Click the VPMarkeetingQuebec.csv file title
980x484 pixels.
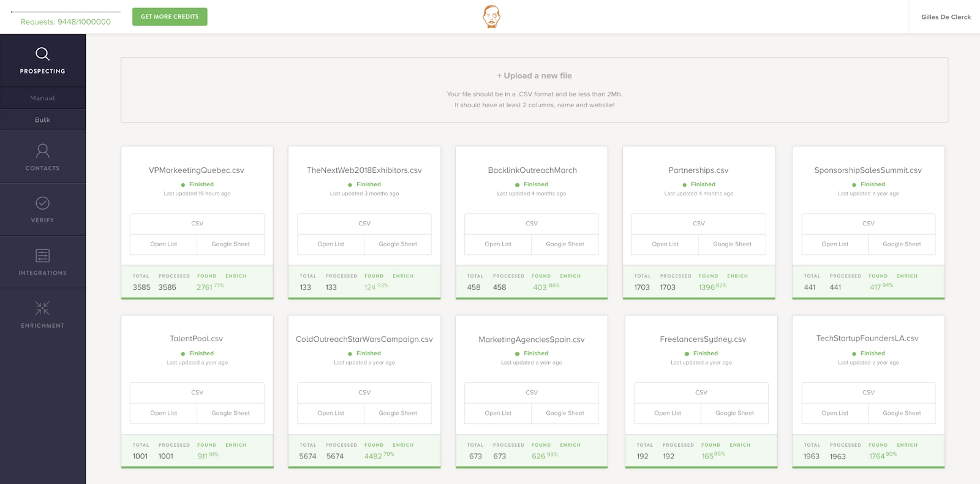coord(197,170)
